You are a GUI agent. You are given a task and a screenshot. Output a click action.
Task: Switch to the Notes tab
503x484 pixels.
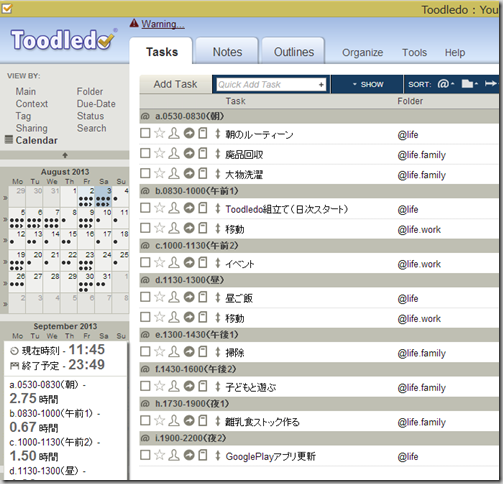coord(227,52)
